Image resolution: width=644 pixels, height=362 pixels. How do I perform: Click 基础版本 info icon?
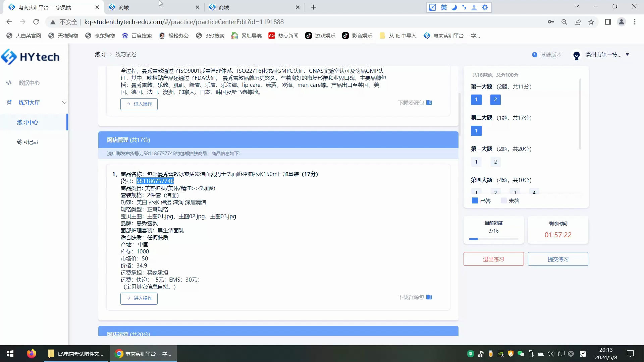[534, 55]
